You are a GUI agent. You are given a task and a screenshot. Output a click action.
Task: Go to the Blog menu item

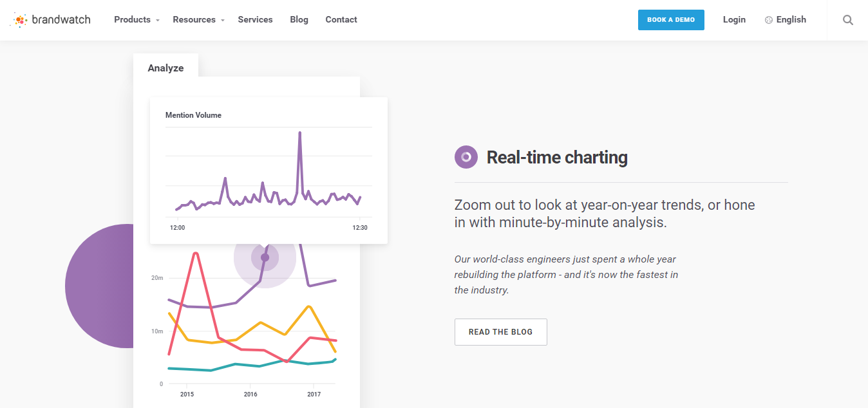point(299,20)
